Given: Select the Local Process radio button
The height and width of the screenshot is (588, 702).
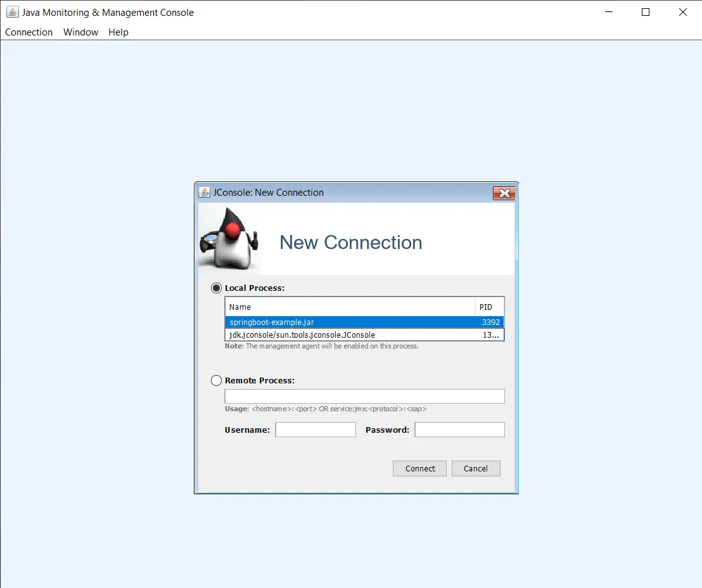Looking at the screenshot, I should pos(216,288).
